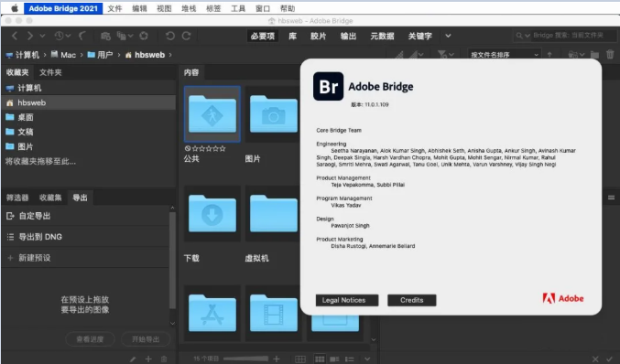The height and width of the screenshot is (364, 620).
Task: Switch to details view icon
Action: pos(334,359)
